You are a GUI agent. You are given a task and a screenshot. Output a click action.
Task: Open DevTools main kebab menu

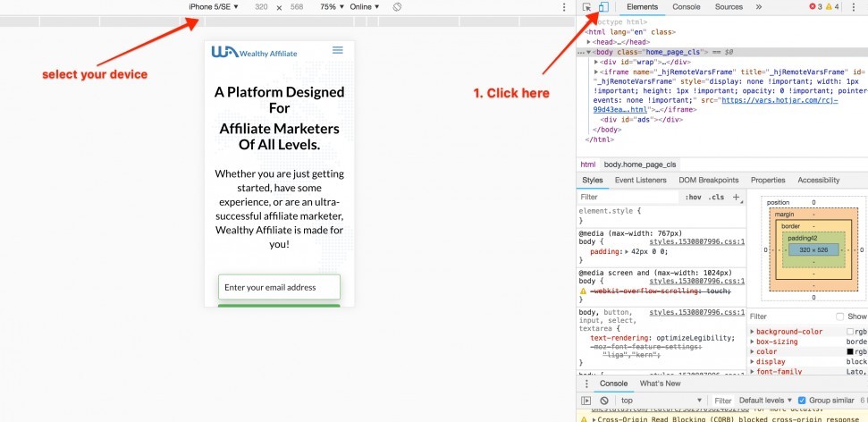[853, 7]
